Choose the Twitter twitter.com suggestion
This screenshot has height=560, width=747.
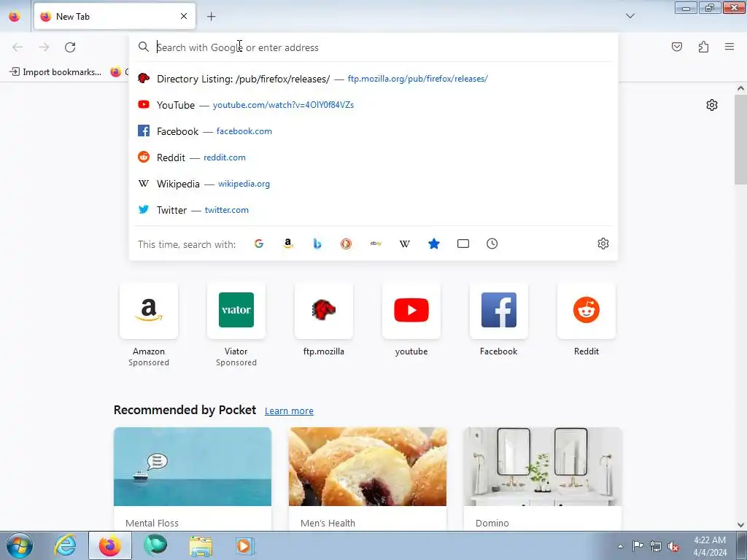tap(373, 209)
